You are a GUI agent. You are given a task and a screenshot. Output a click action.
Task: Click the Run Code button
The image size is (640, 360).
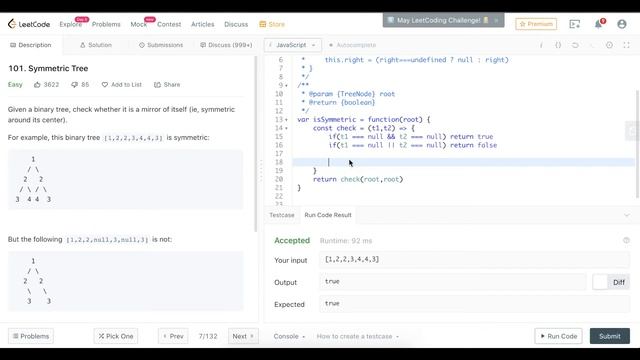(558, 336)
